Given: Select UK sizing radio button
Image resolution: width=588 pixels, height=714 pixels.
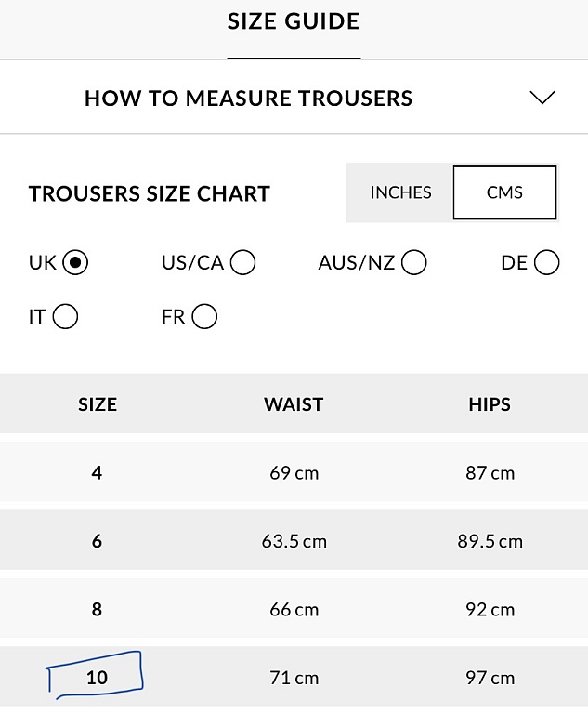Looking at the screenshot, I should 75,263.
